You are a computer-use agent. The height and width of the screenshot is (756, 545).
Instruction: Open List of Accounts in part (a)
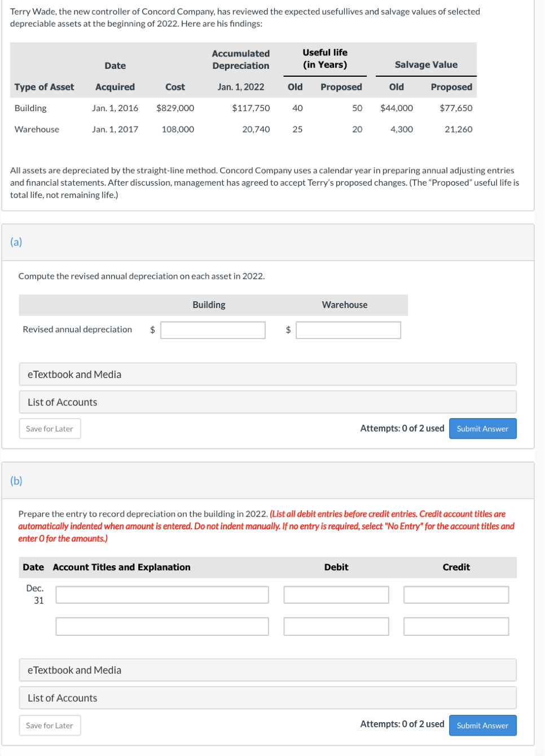(267, 402)
